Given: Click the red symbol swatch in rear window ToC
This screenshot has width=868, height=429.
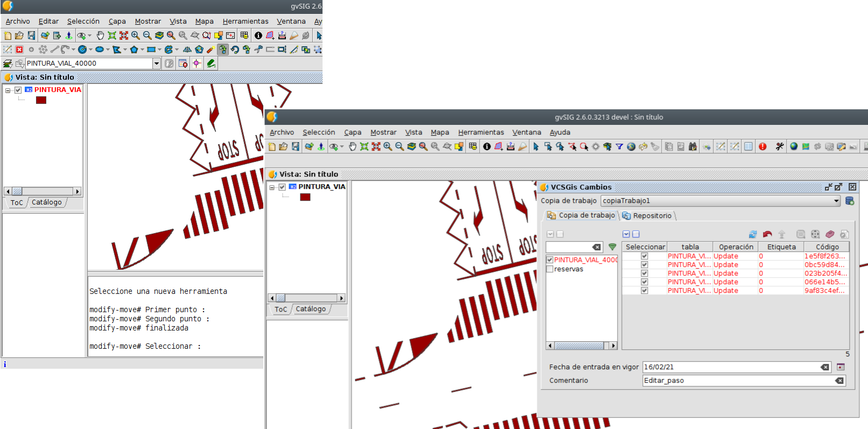Looking at the screenshot, I should pyautogui.click(x=41, y=100).
